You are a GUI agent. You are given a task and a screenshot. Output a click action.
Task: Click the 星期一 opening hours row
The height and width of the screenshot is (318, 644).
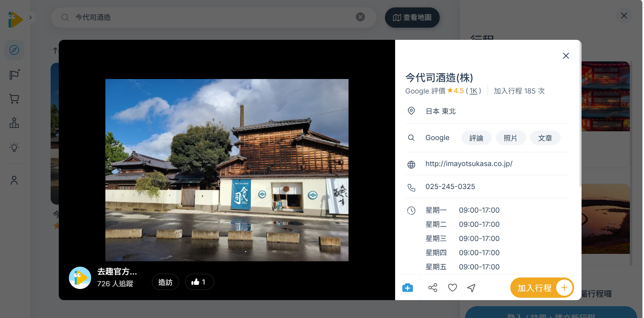click(x=463, y=210)
